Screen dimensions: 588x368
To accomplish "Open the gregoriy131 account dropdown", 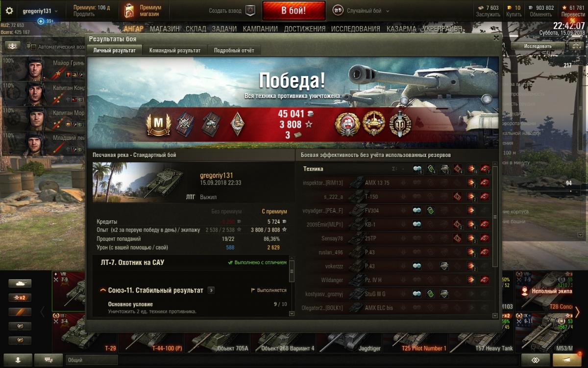I will [x=40, y=11].
